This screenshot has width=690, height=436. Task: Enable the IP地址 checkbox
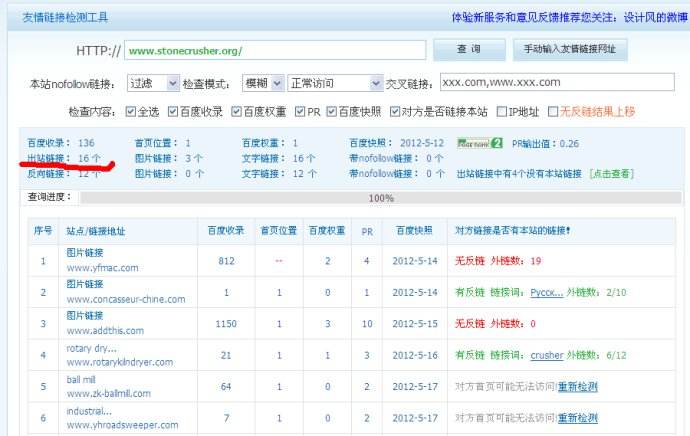503,112
